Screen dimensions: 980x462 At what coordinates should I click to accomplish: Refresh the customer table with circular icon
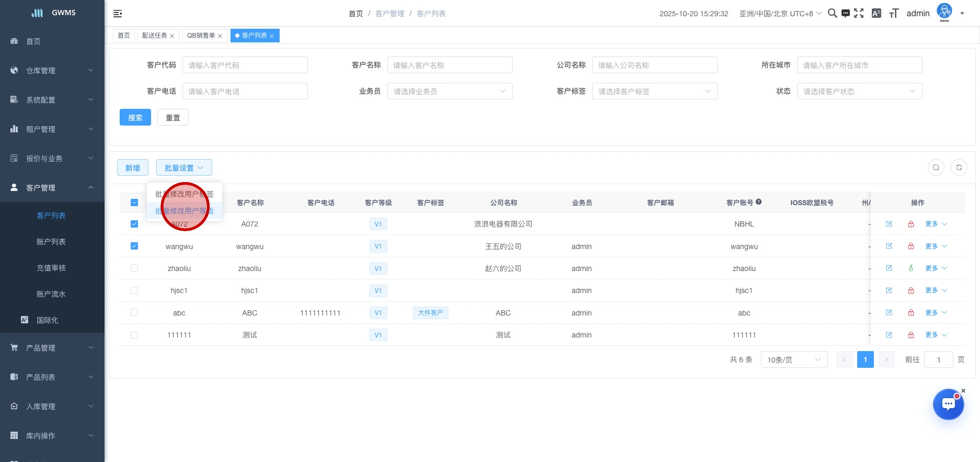959,167
